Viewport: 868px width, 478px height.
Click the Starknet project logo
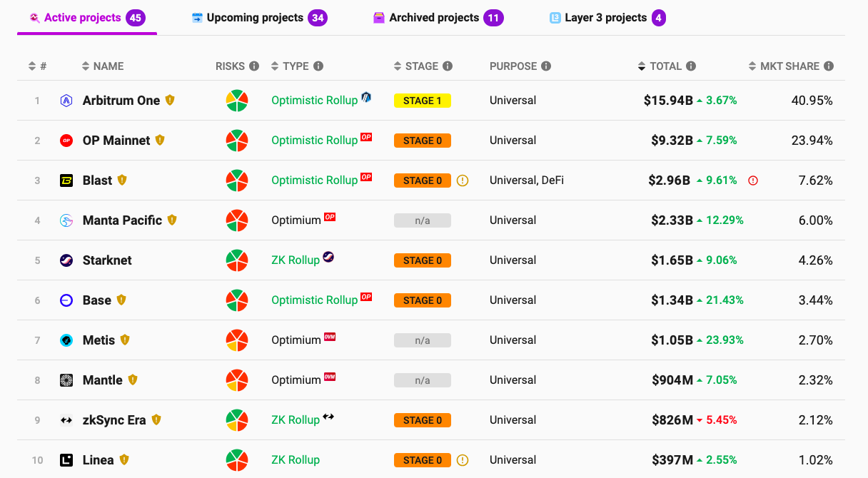click(x=66, y=260)
